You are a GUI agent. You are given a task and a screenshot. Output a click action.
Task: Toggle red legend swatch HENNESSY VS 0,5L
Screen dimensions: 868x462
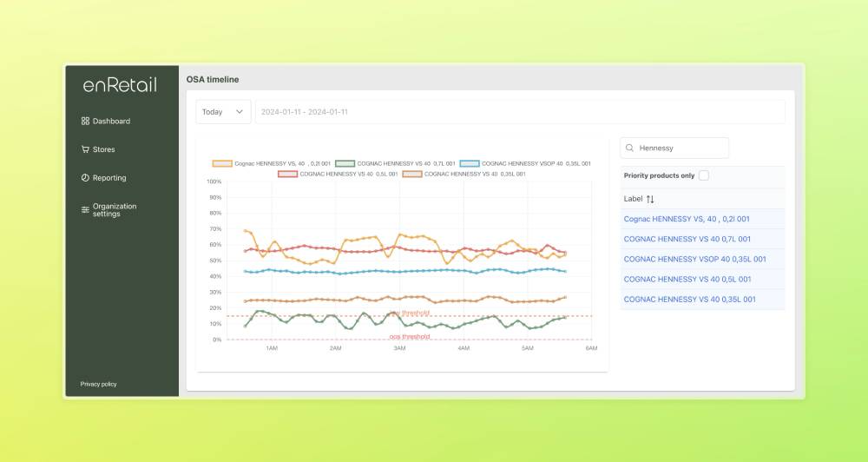(x=288, y=174)
